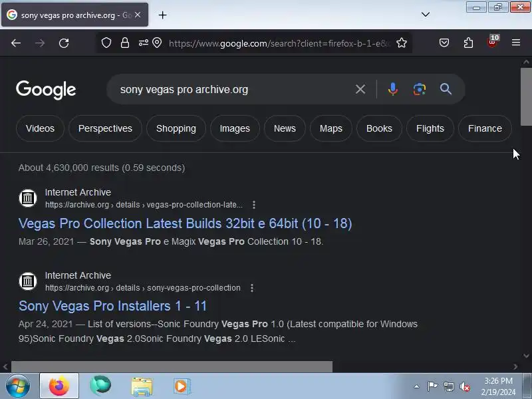The height and width of the screenshot is (399, 532).
Task: Open the more options dots for sony-vegas-pro-collection result
Action: point(252,288)
